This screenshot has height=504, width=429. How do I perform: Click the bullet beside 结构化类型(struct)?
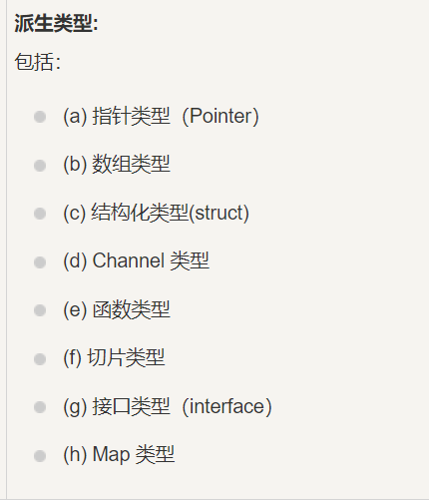point(40,214)
